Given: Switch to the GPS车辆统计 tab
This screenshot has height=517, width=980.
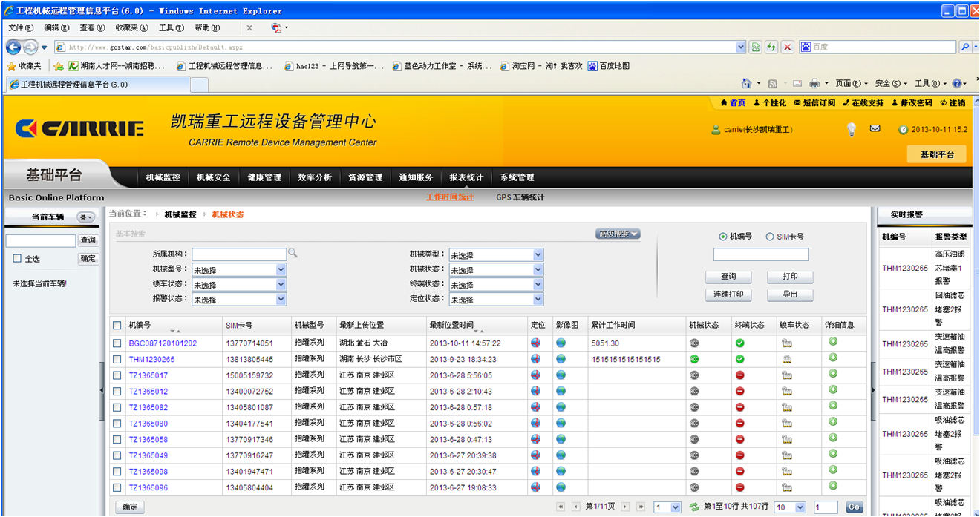Looking at the screenshot, I should pyautogui.click(x=520, y=197).
